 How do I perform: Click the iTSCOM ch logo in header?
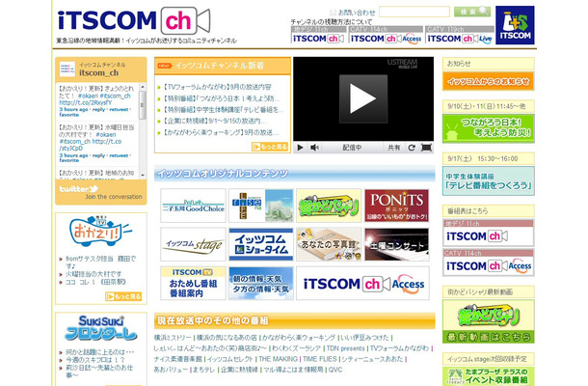(134, 20)
